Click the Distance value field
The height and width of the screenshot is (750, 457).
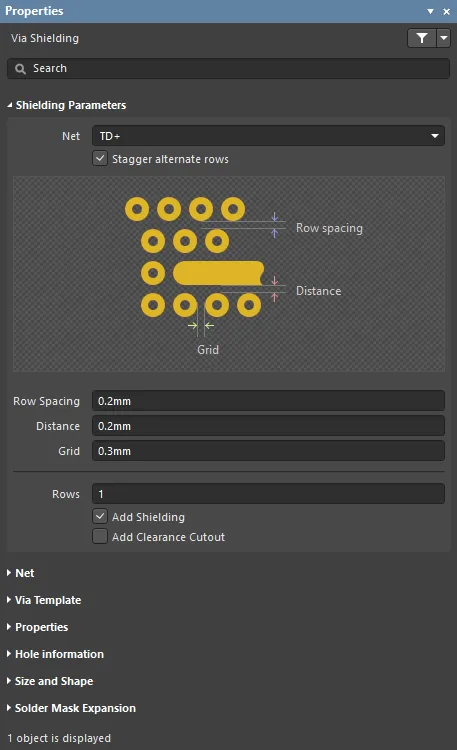click(x=268, y=426)
